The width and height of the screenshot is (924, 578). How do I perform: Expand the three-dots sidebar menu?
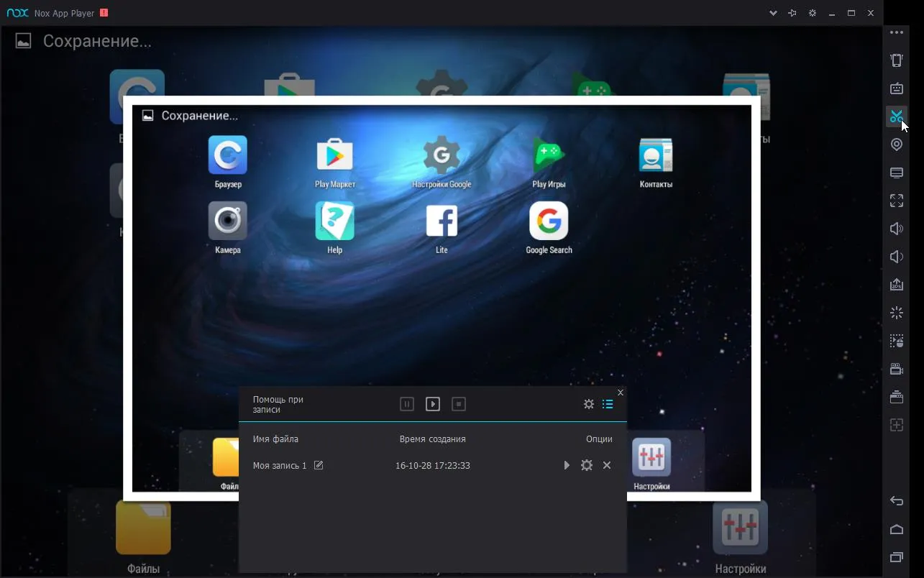point(896,32)
